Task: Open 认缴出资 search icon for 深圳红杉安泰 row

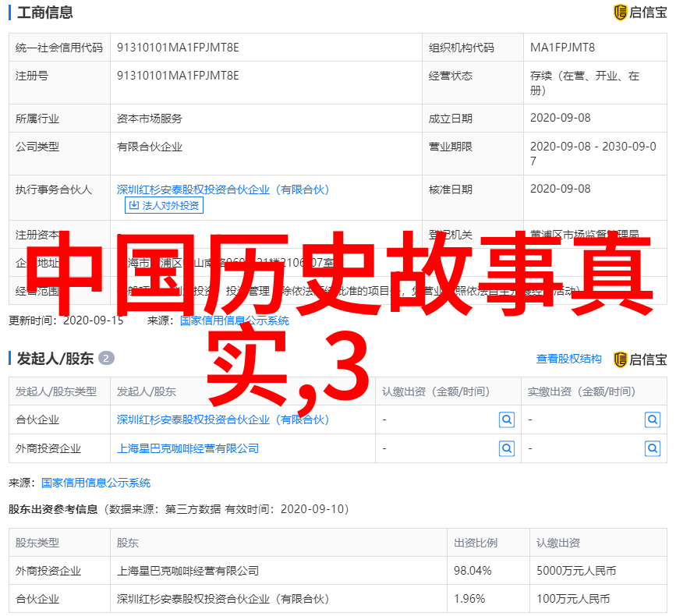Action: [507, 419]
